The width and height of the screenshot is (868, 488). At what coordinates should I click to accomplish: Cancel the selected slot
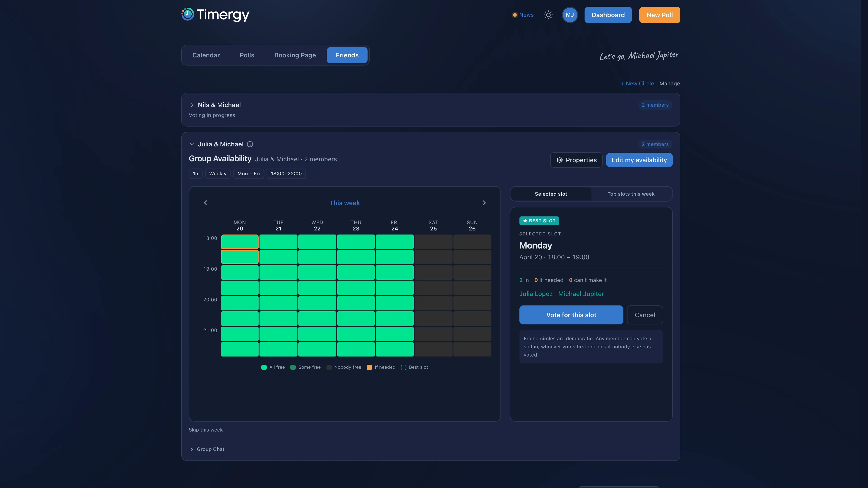(645, 315)
